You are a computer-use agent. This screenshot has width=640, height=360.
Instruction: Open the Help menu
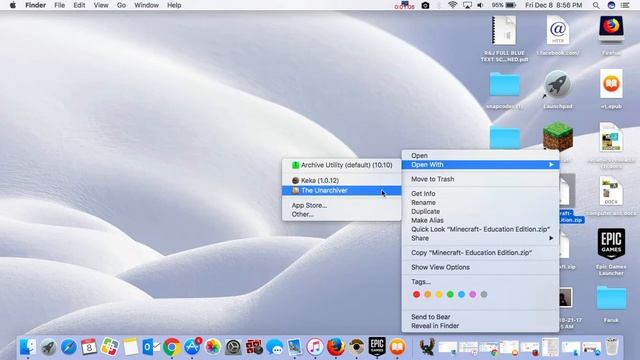pyautogui.click(x=174, y=5)
